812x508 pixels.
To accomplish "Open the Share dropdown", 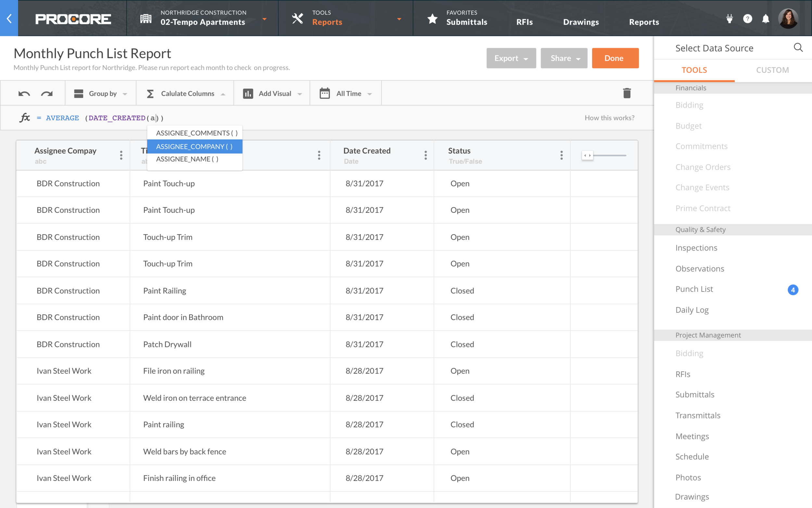I will [x=564, y=58].
